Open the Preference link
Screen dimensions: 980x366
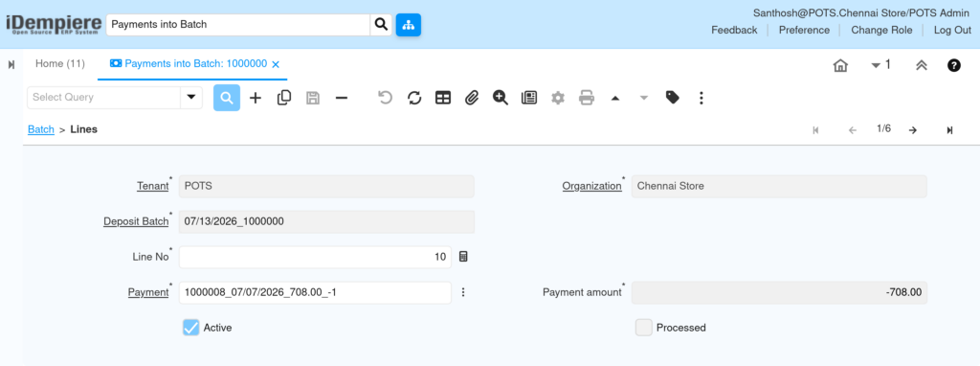point(804,30)
